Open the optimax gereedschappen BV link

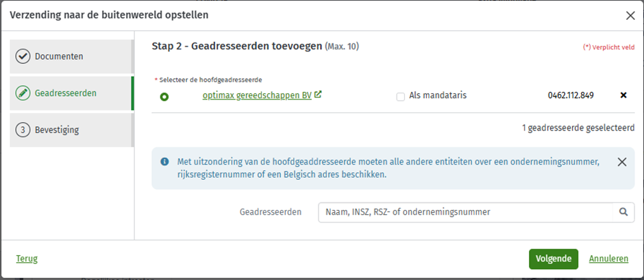click(x=257, y=95)
